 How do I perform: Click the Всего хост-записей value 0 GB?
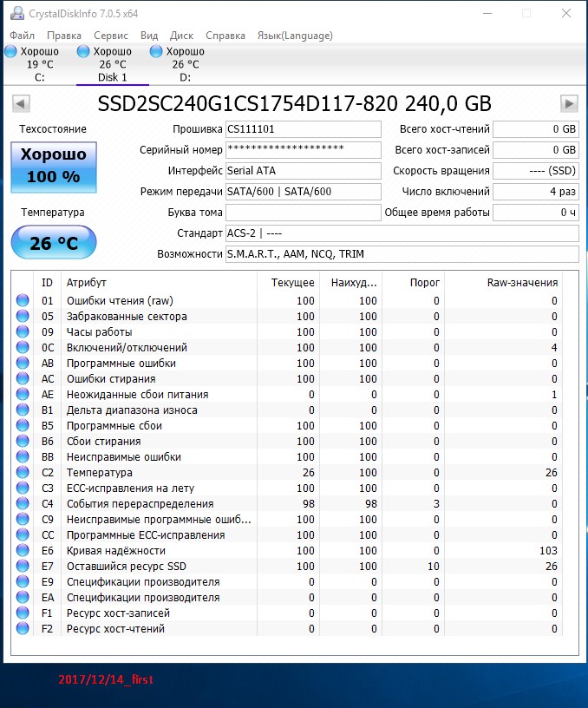tap(536, 150)
